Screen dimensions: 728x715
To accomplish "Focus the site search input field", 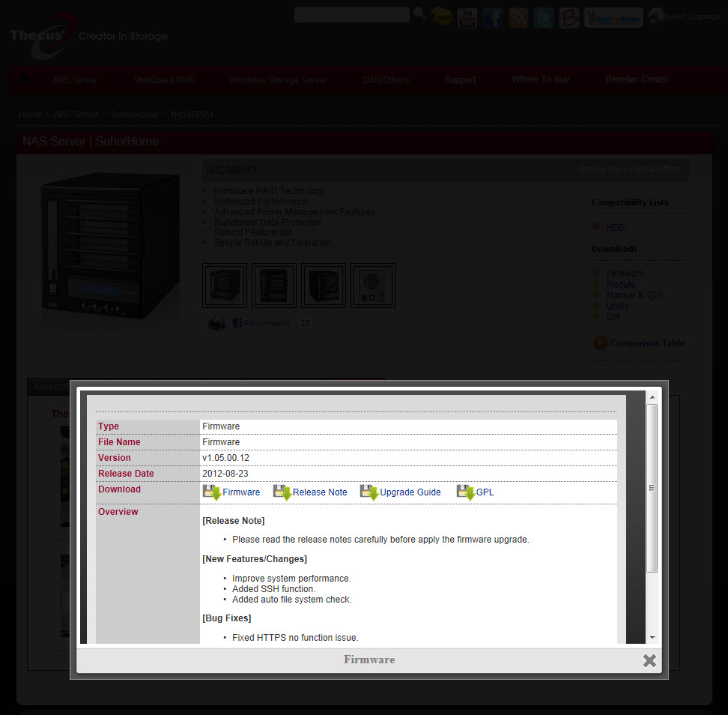I will [x=352, y=14].
